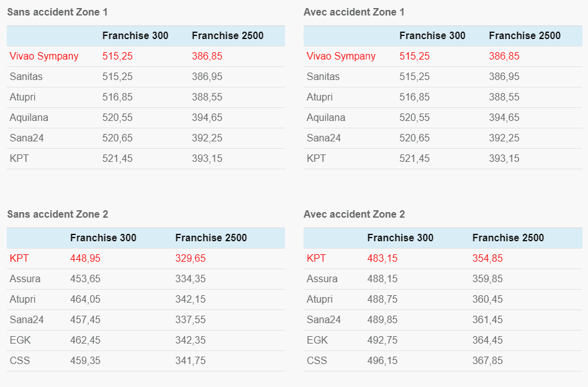Viewport: 588px width, 387px height.
Task: Click Atupri value 516,85 in Sans accident Zone 1
Action: point(117,97)
